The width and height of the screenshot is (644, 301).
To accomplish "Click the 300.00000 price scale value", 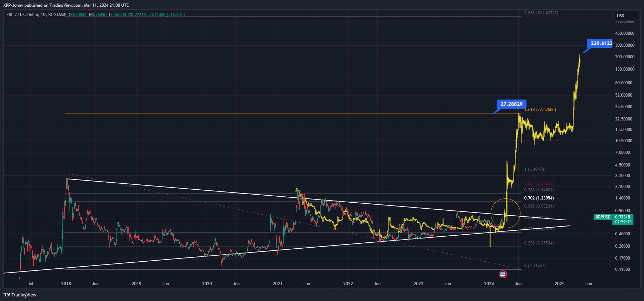I will click(625, 45).
